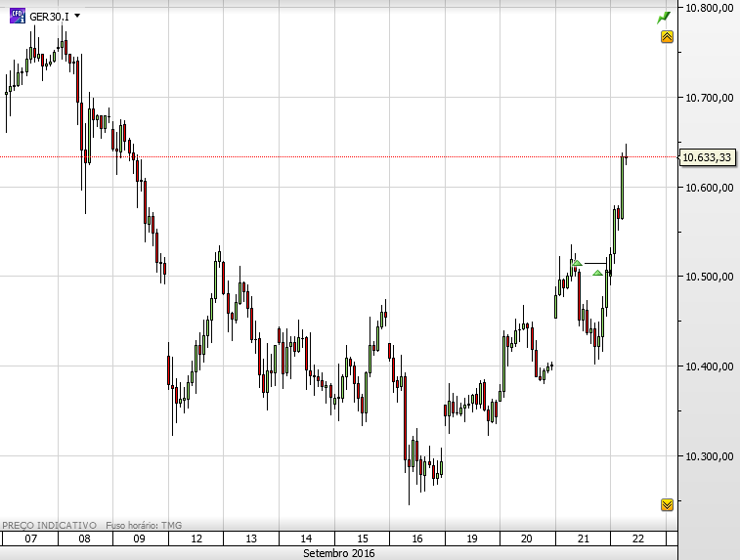Select the current price label 10.633,33
Screen dimensions: 740x560
[x=707, y=157]
